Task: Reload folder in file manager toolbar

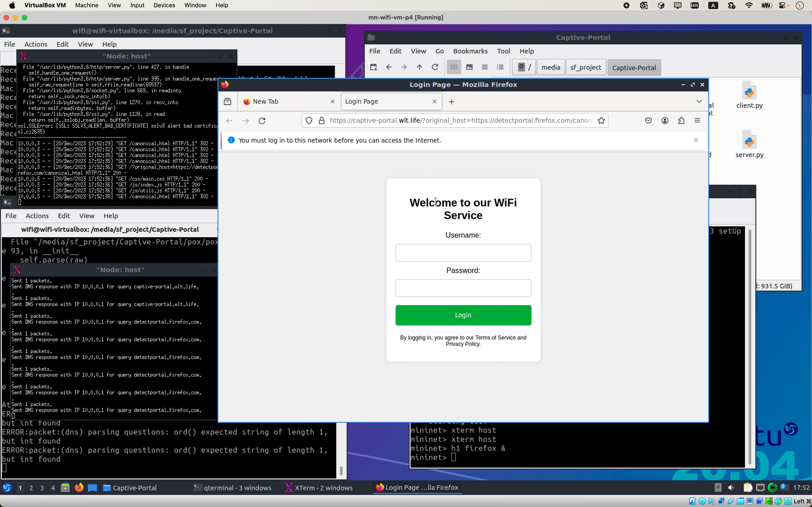Action: pos(435,67)
